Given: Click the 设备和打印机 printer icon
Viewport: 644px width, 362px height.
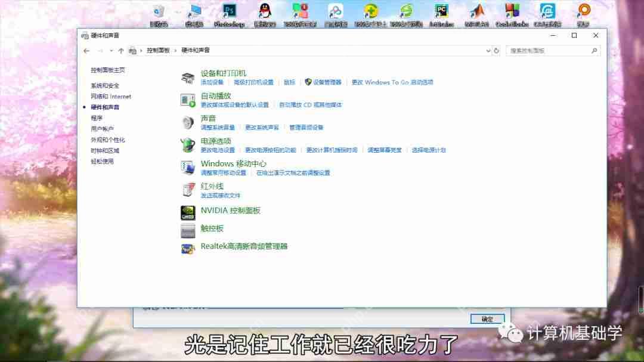Looking at the screenshot, I should pyautogui.click(x=189, y=77).
